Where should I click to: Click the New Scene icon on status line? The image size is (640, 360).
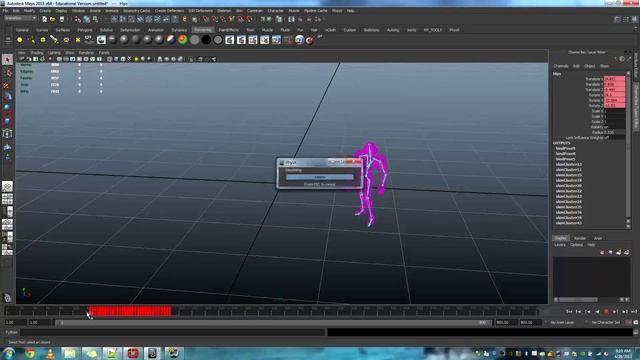click(x=44, y=19)
